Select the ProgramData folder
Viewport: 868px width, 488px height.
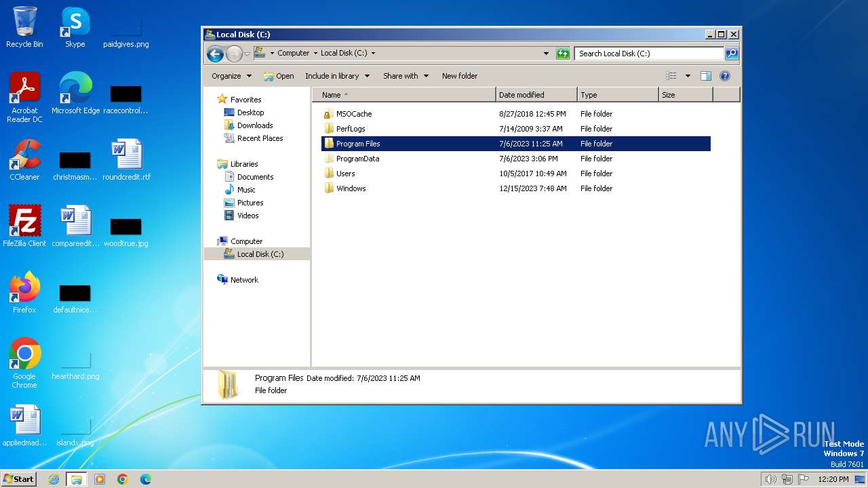(357, 159)
